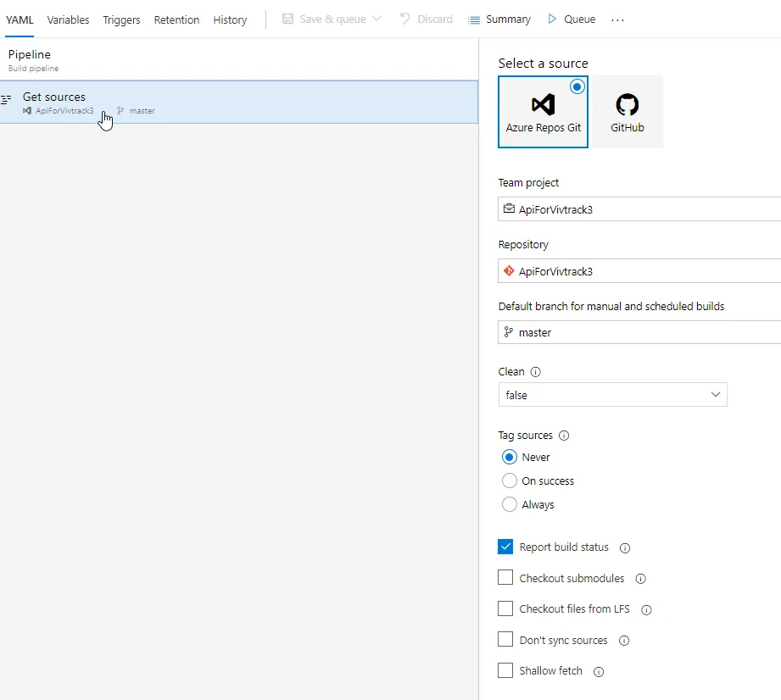Screen dimensions: 781x700
Task: Open the Repository ApiForVivtrack3 selector
Action: [639, 271]
